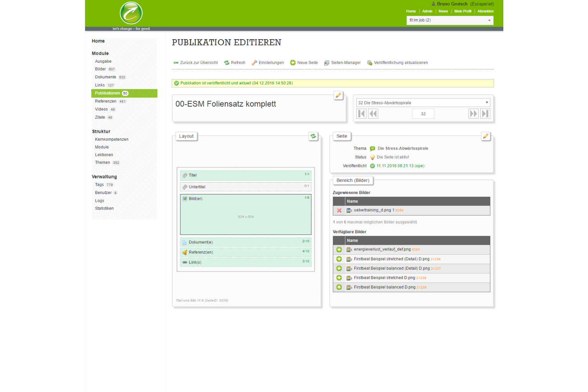Open the page selector dropdown '32 Die Stress-Abwärtsspirale'
588x392 pixels.
[423, 103]
